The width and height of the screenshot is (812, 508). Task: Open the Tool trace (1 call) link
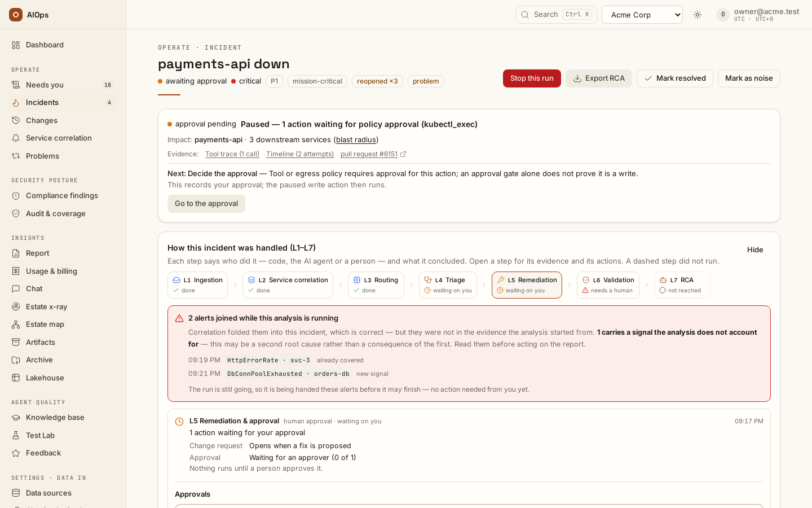232,154
